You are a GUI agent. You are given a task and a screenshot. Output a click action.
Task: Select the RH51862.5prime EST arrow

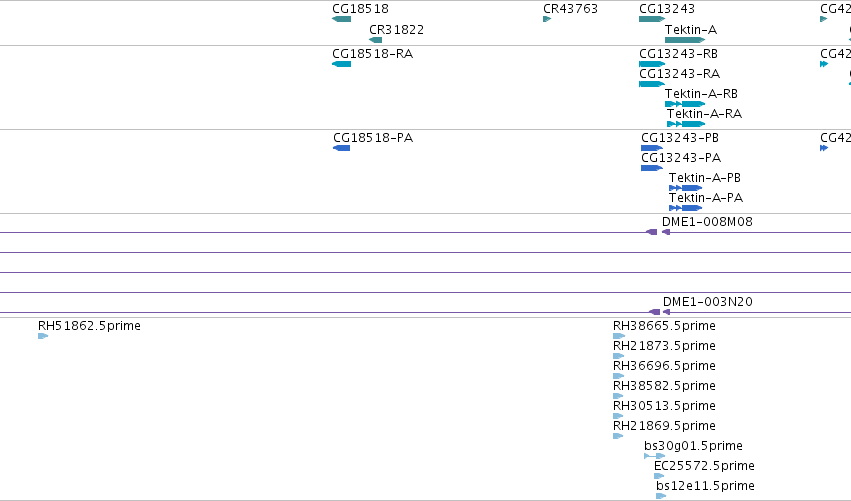tap(43, 336)
